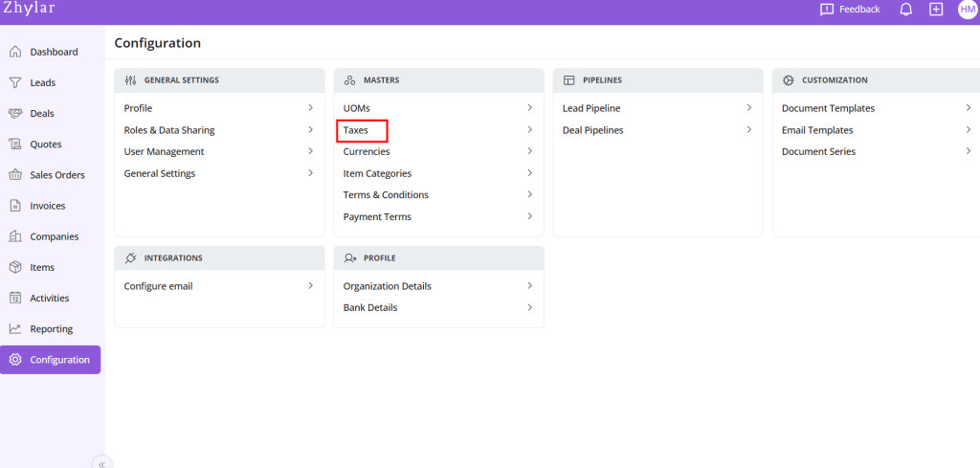Image resolution: width=980 pixels, height=468 pixels.
Task: Open Bank Details under Profile
Action: click(370, 307)
